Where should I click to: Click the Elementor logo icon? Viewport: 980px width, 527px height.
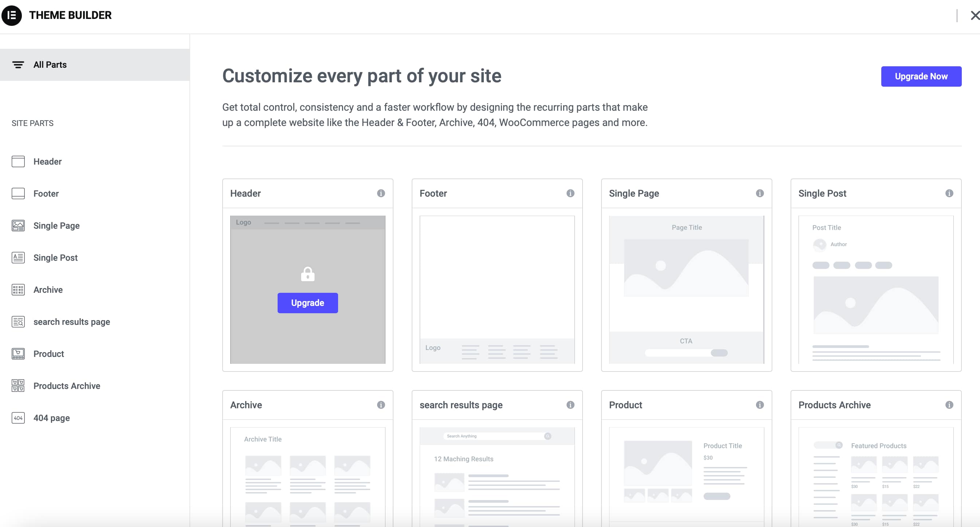[12, 15]
